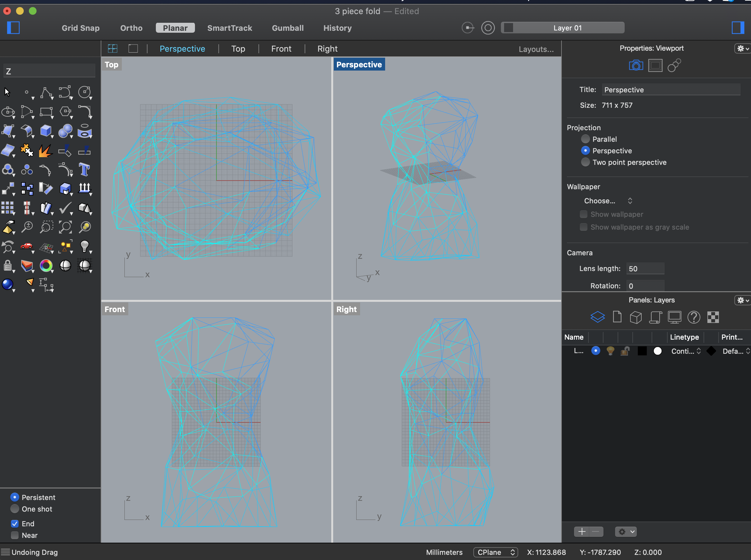Toggle Grid Snap
The height and width of the screenshot is (560, 751).
click(81, 28)
